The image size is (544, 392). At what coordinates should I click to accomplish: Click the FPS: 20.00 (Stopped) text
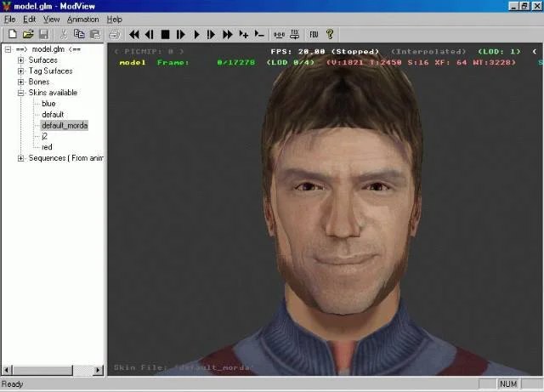coord(325,51)
